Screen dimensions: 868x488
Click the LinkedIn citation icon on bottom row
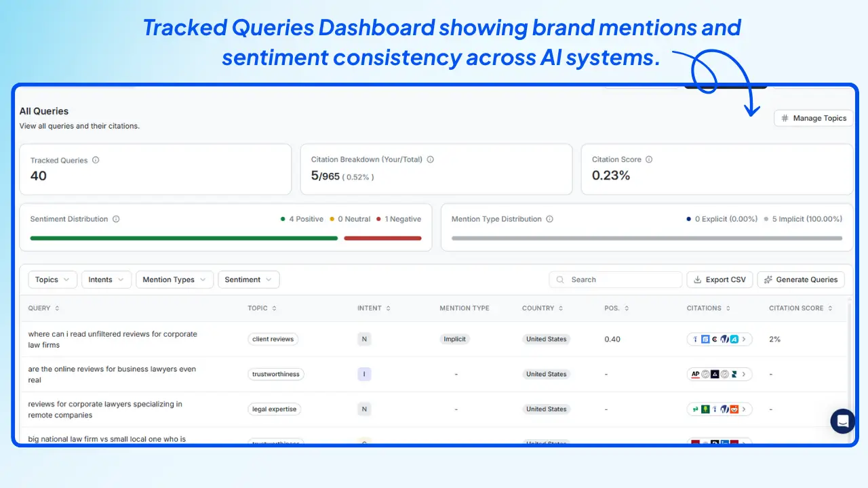click(724, 443)
